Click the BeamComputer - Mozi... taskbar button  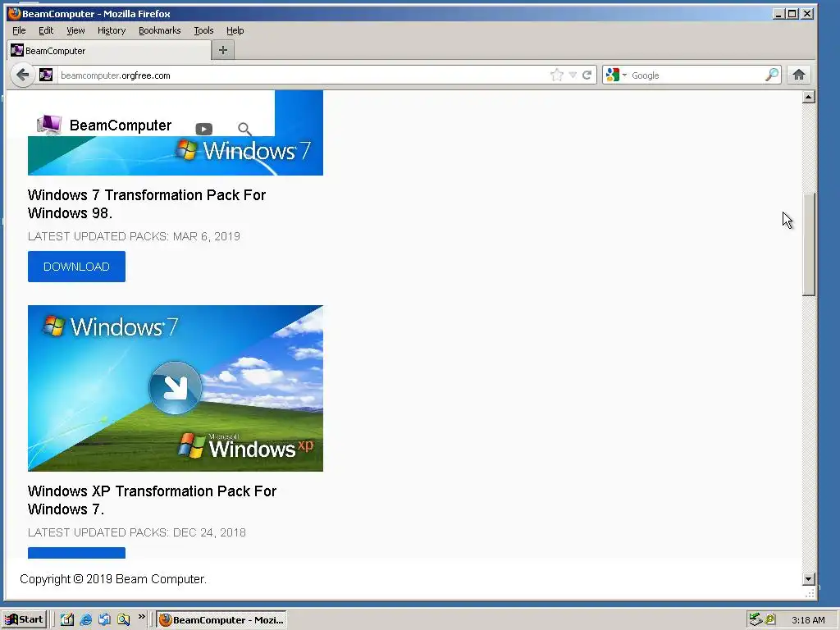tap(221, 620)
